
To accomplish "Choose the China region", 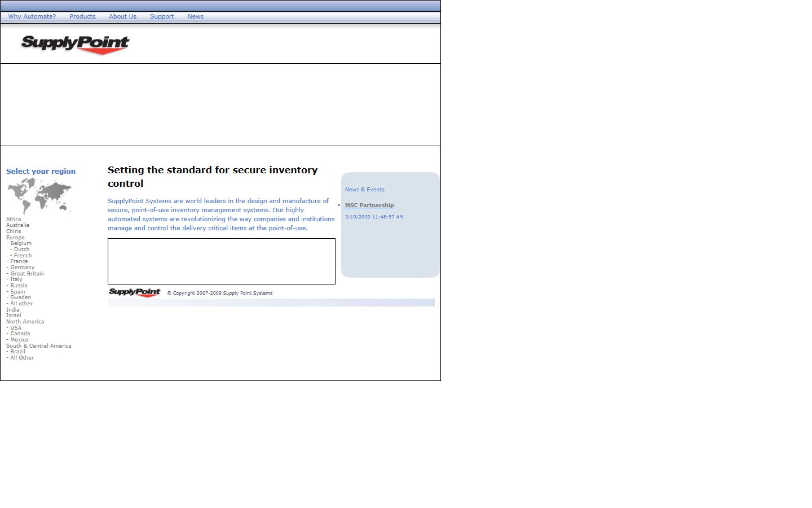I will (x=14, y=231).
